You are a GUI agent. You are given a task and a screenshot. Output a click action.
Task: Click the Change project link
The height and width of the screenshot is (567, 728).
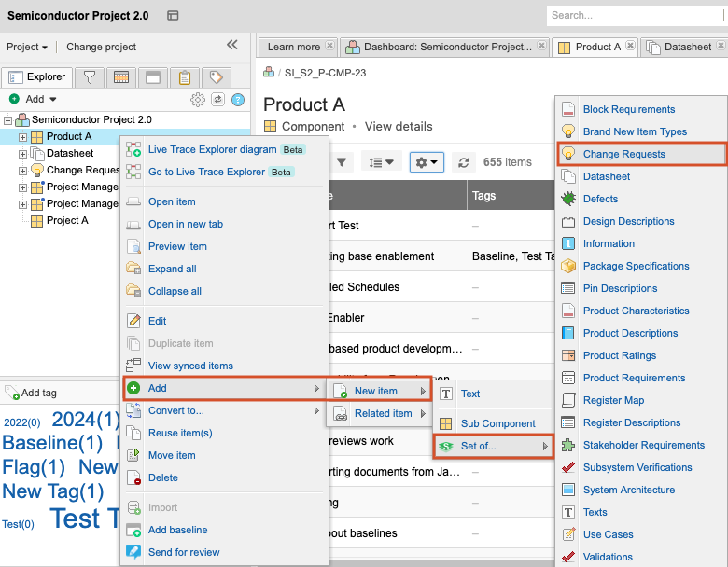(x=101, y=47)
